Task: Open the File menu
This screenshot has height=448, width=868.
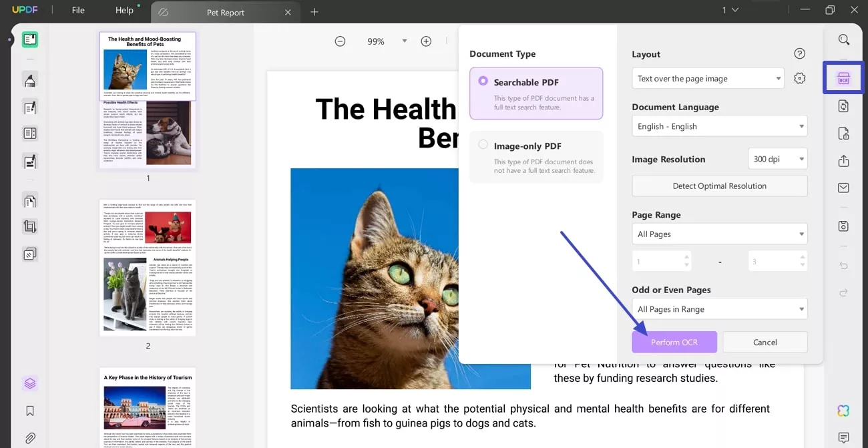Action: click(x=78, y=10)
